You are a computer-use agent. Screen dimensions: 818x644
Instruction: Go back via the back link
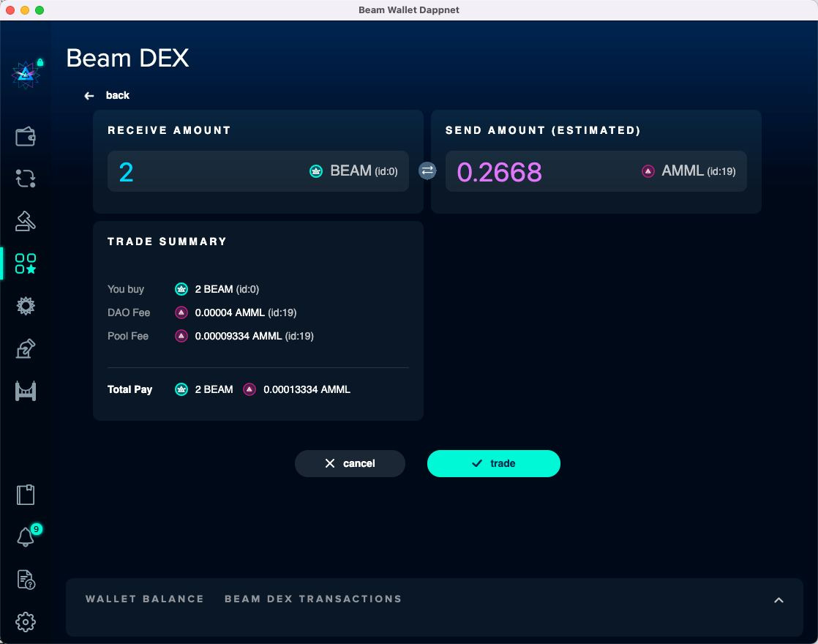pos(117,96)
